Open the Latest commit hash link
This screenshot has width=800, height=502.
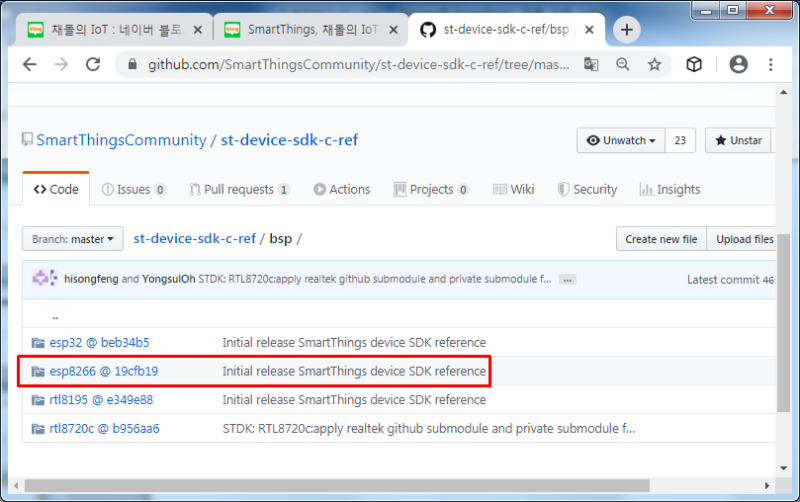[768, 280]
